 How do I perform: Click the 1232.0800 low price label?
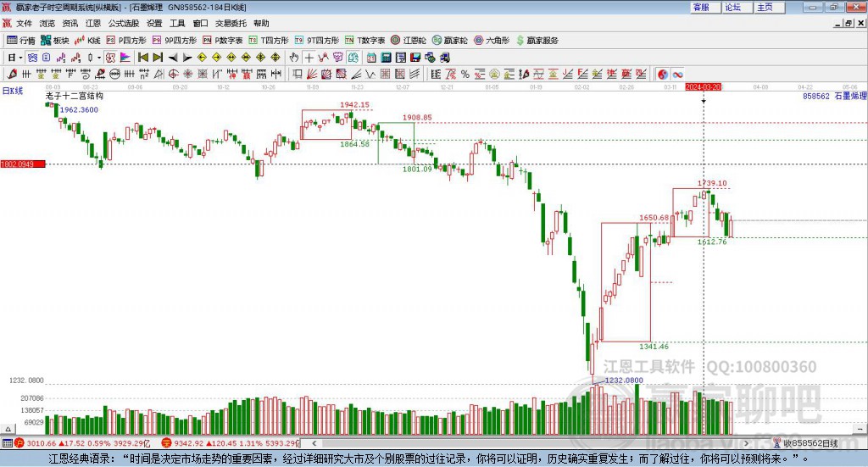coord(624,381)
